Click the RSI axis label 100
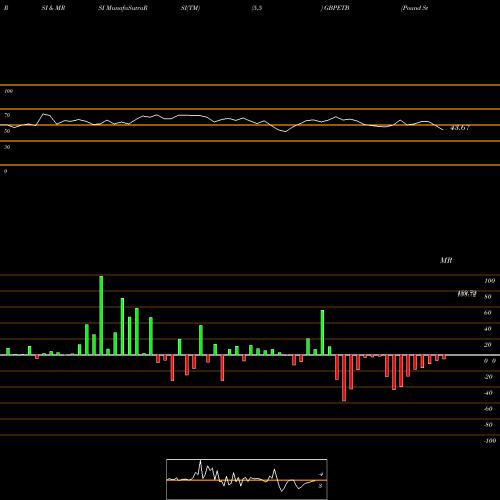Image resolution: width=500 pixels, height=500 pixels. (9, 91)
